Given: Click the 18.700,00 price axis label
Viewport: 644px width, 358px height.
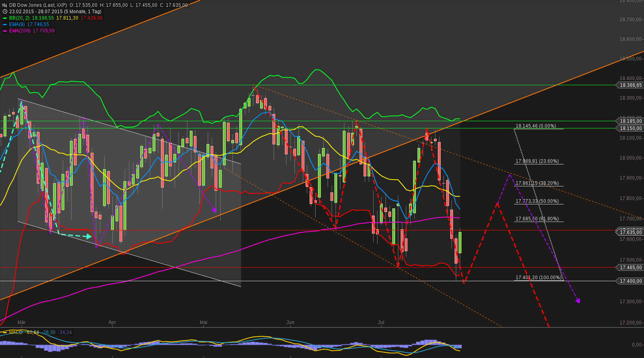Looking at the screenshot, I should [630, 20].
